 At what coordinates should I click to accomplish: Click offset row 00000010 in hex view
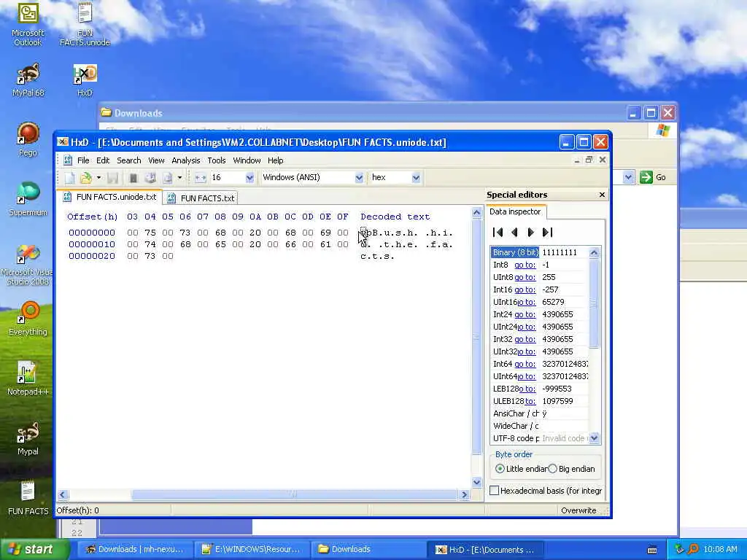[92, 244]
